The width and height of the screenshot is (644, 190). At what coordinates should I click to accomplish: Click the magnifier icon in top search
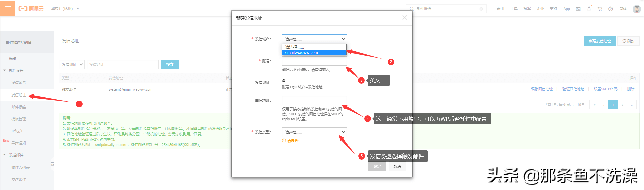pyautogui.click(x=412, y=9)
